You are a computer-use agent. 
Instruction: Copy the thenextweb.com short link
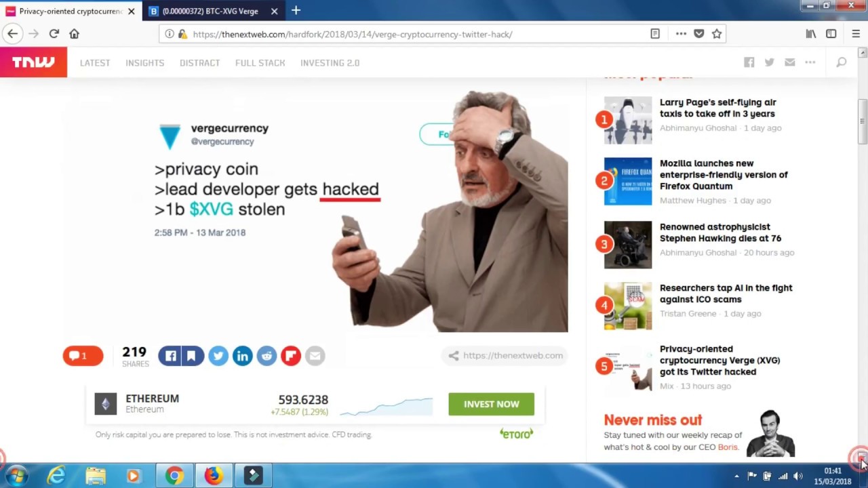506,355
